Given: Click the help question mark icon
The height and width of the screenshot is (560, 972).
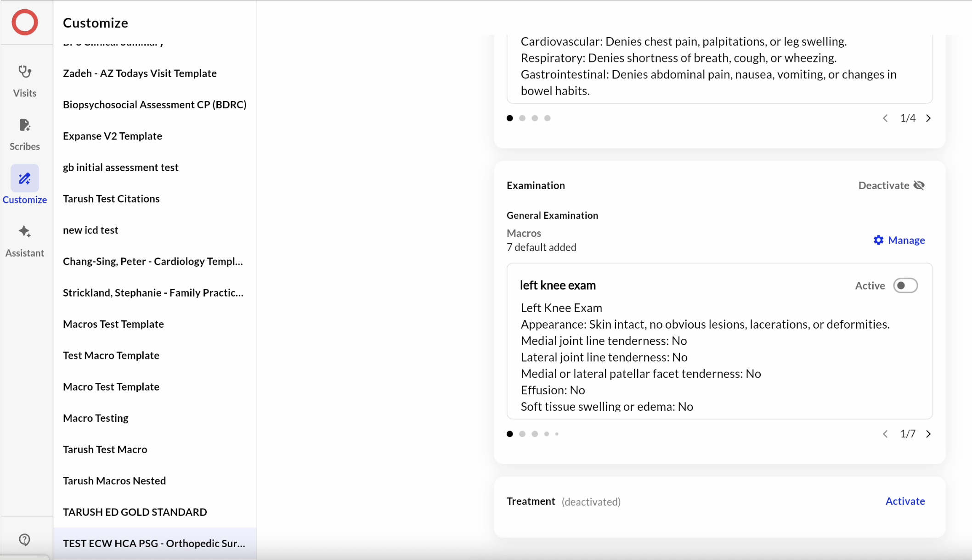Looking at the screenshot, I should 25,539.
